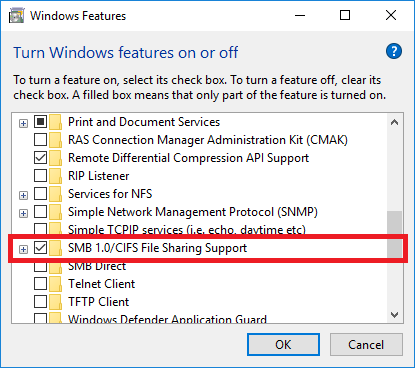This screenshot has width=418, height=371.
Task: Select the RIP Listener row label
Action: (x=99, y=176)
